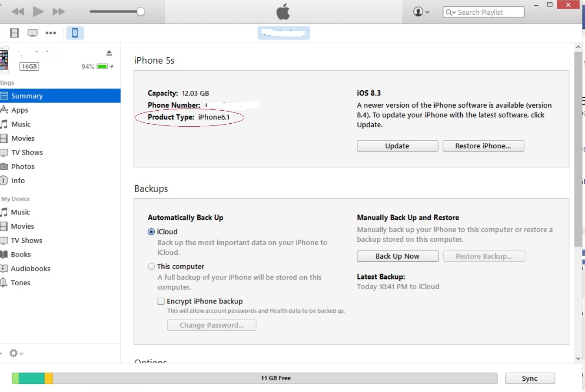Click the Restore Backup button
The height and width of the screenshot is (392, 585).
[484, 256]
